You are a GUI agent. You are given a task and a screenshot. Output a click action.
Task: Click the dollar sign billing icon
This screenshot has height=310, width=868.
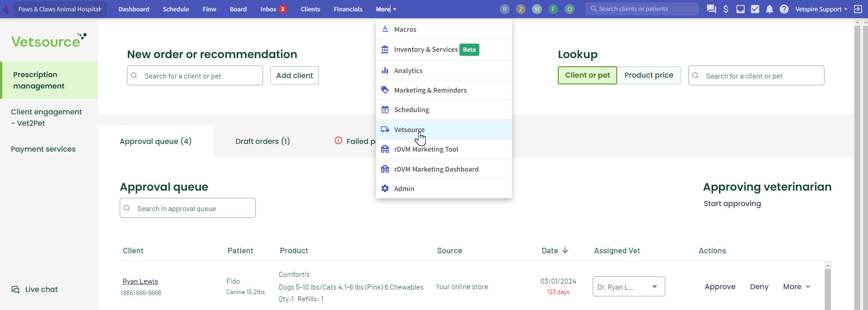(x=726, y=9)
